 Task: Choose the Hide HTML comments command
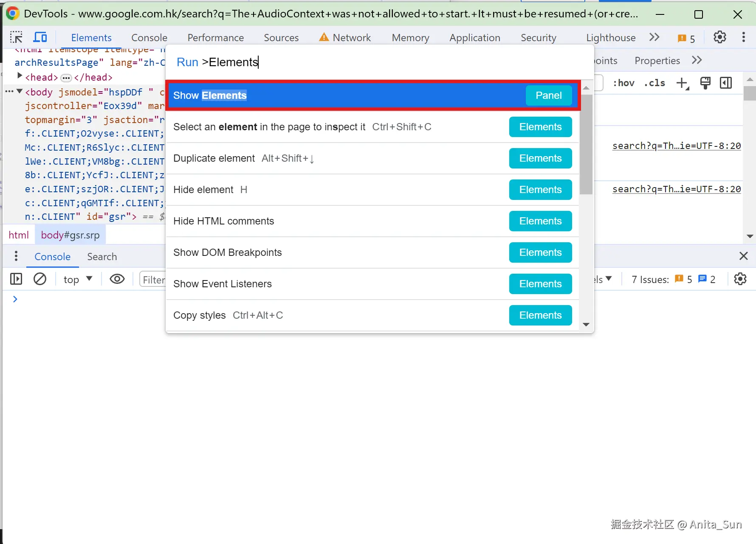point(372,221)
